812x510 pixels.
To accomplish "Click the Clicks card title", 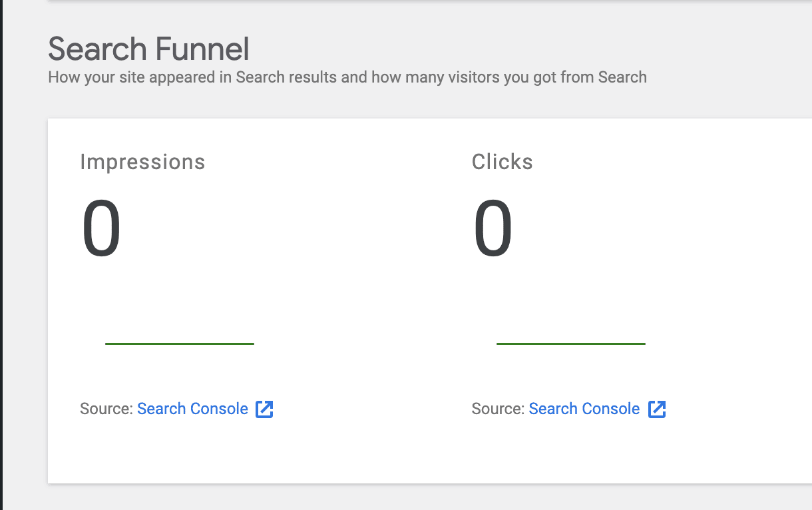I will (x=502, y=161).
